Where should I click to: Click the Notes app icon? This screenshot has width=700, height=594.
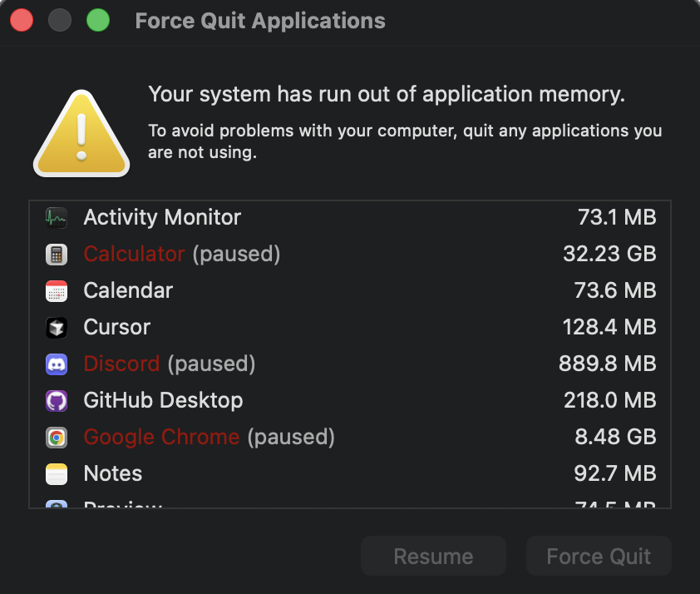(x=57, y=473)
